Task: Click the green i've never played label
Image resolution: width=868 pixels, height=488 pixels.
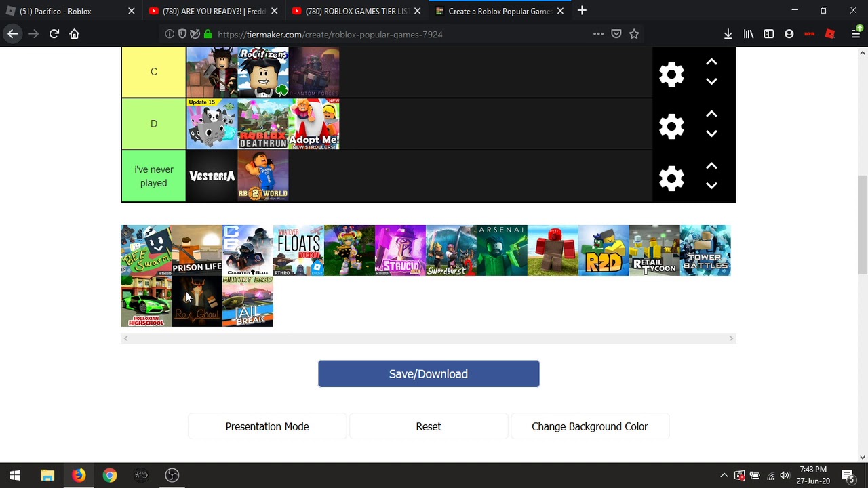Action: (x=154, y=176)
